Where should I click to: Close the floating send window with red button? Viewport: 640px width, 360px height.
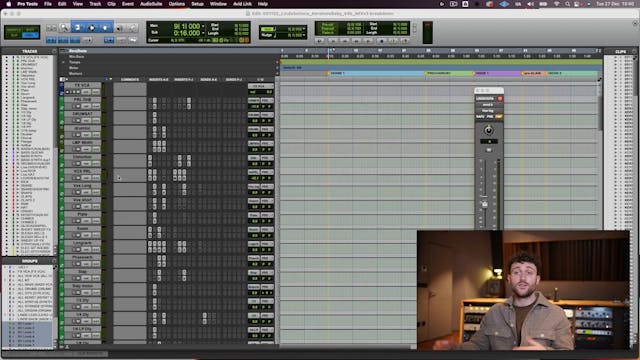point(500,99)
